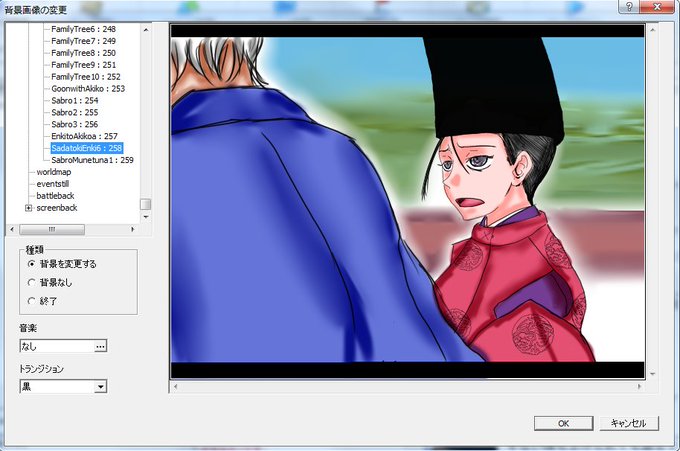The image size is (680, 451).
Task: Click tree horizontal scroll right arrow
Action: (x=133, y=229)
